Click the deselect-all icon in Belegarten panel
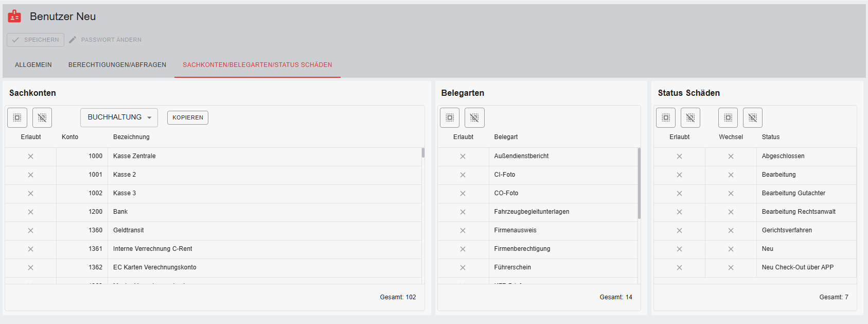 (474, 117)
